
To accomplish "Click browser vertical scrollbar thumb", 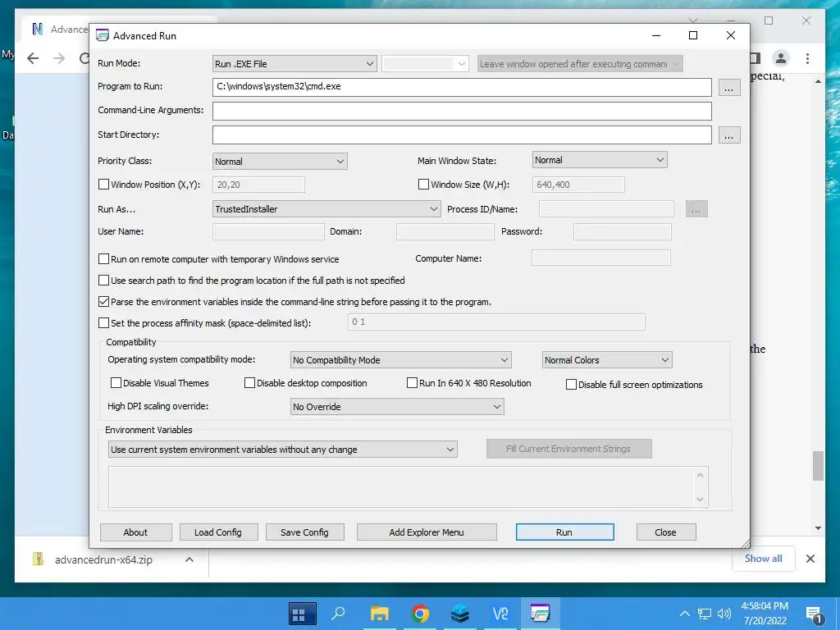I will point(818,466).
